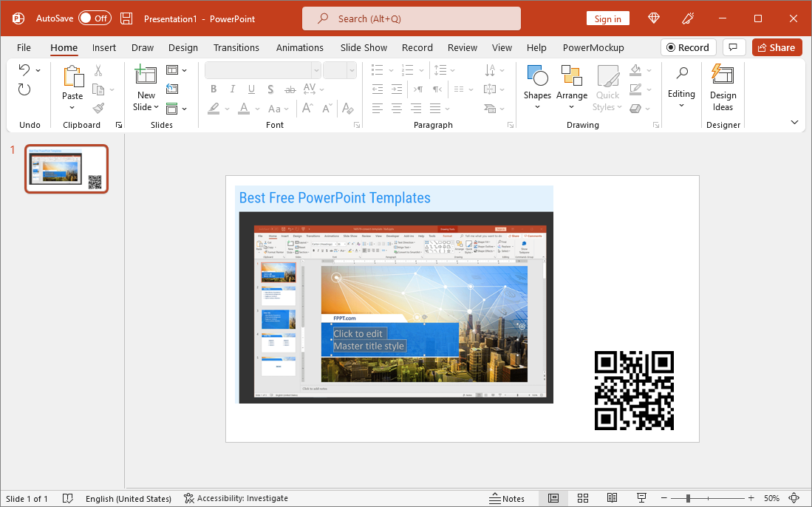
Task: Open Reading View from status bar
Action: coord(612,498)
